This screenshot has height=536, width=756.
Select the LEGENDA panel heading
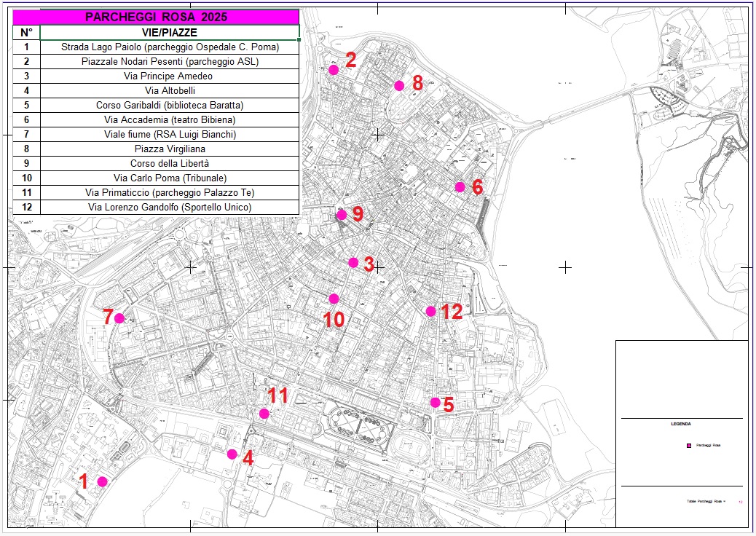point(680,423)
